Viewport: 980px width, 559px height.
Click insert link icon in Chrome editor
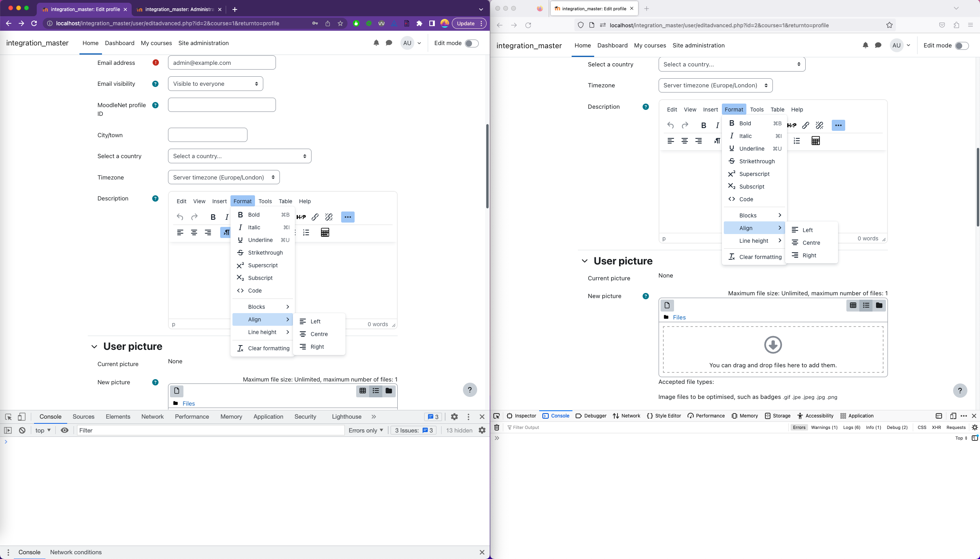click(315, 217)
